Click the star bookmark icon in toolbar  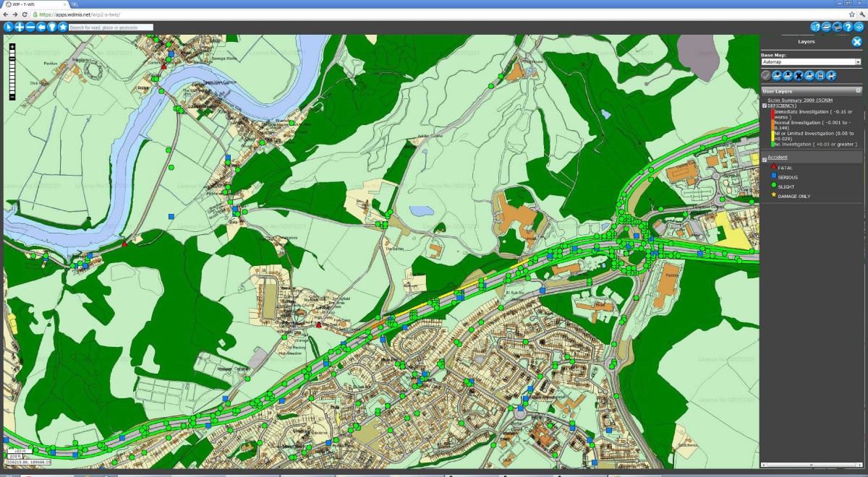[63, 27]
